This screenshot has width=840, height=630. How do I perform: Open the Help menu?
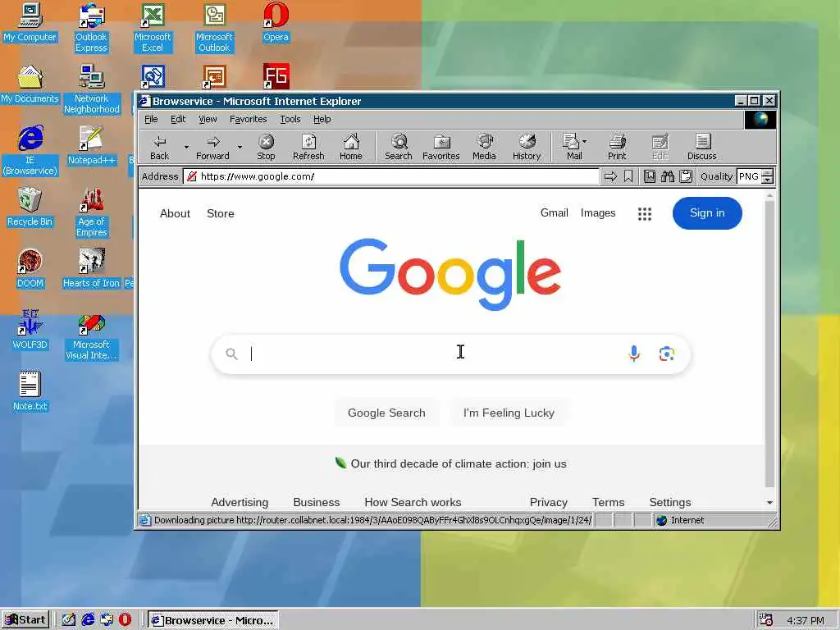tap(322, 119)
